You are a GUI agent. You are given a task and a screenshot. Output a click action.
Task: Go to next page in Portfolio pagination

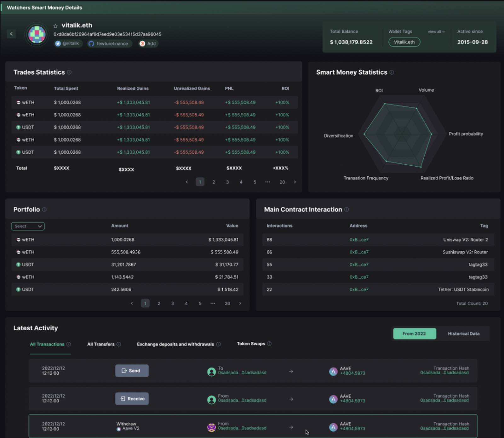[x=240, y=303]
